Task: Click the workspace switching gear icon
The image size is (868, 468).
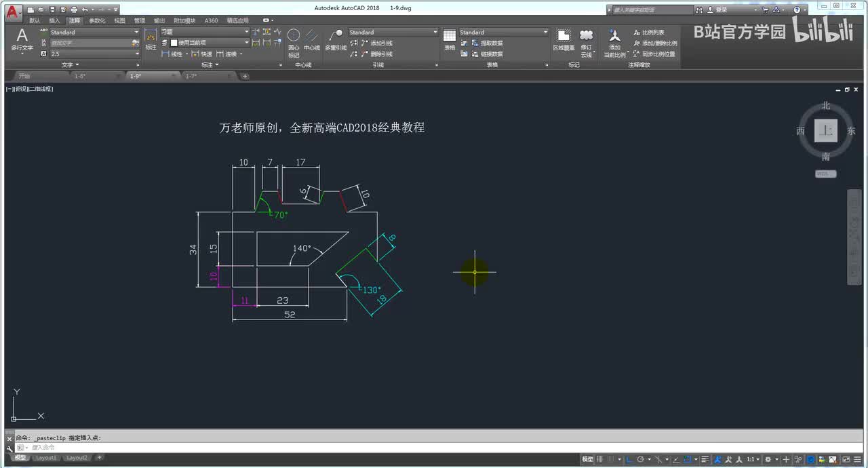Action: tap(768, 459)
